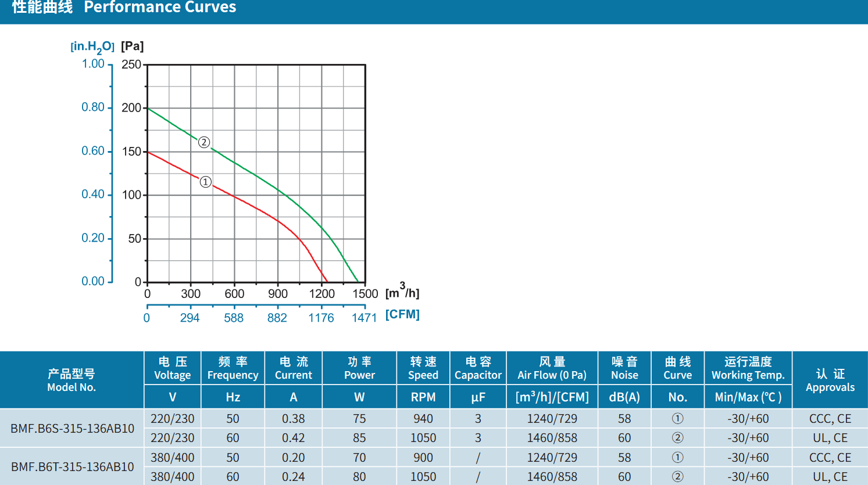The height and width of the screenshot is (485, 868).
Task: Click the Frequency column header
Action: pyautogui.click(x=233, y=368)
